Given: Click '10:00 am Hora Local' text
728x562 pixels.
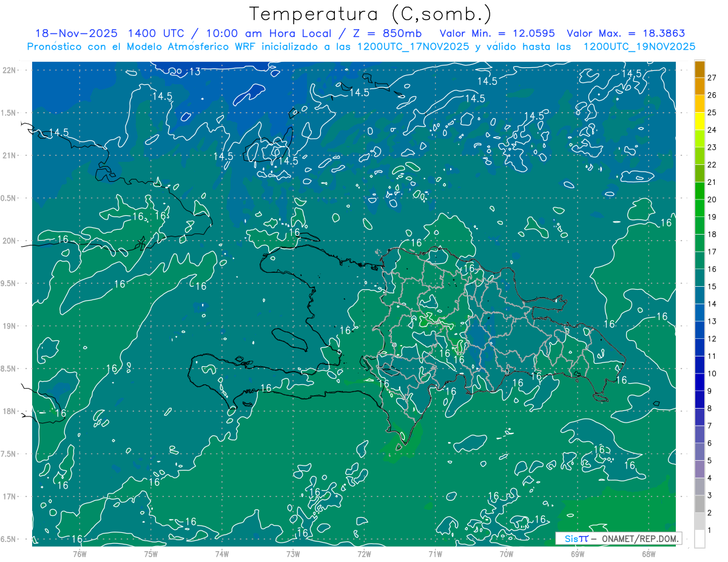Looking at the screenshot, I should click(268, 33).
